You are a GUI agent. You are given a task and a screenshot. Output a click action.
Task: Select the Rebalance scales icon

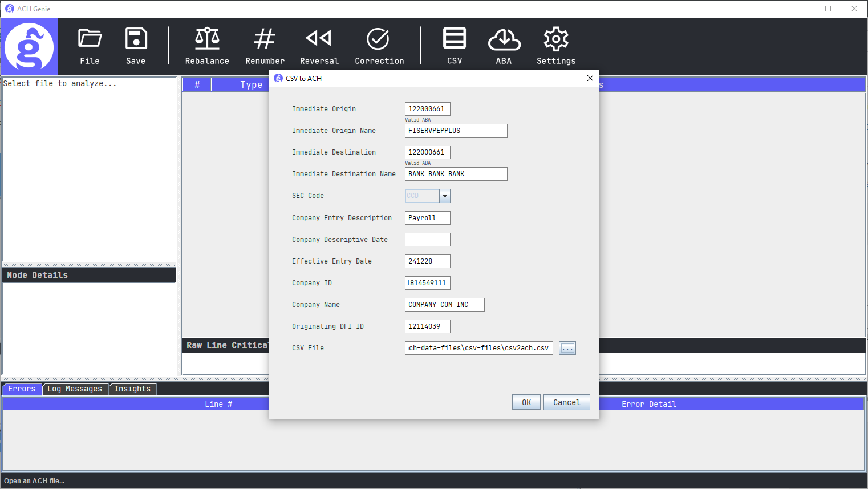(207, 39)
